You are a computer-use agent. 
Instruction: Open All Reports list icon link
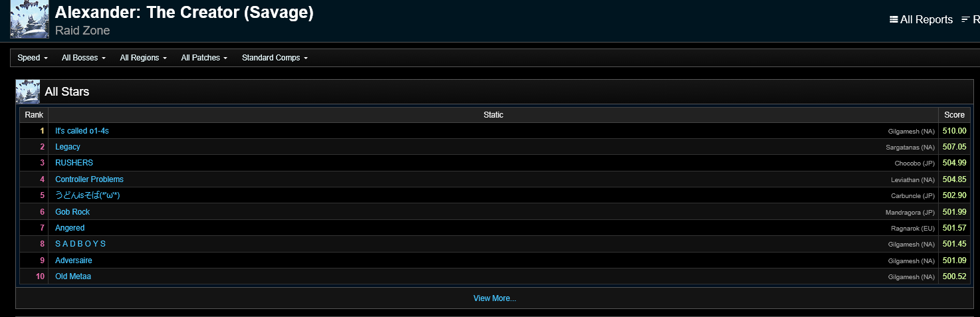point(921,20)
